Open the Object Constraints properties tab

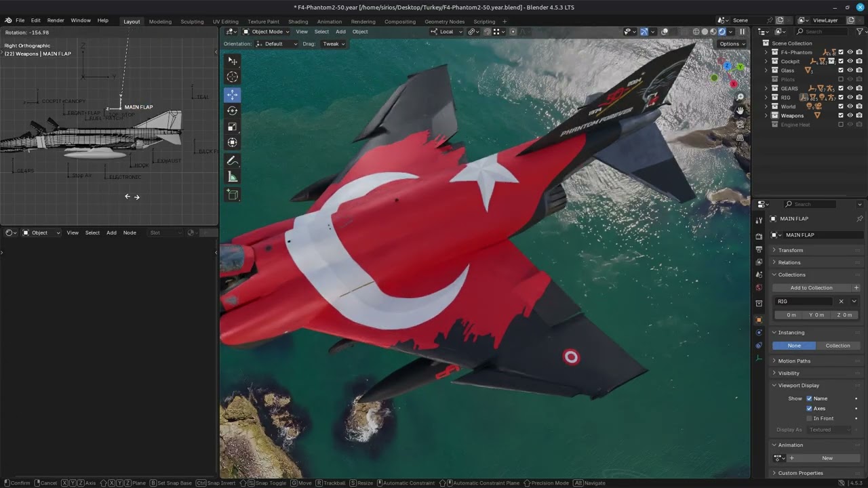coord(759,346)
